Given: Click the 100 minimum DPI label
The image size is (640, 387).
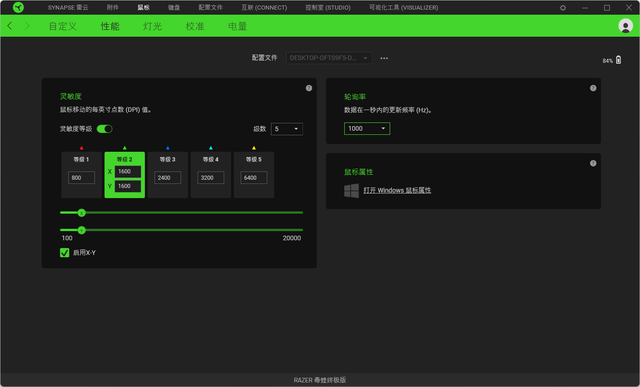Looking at the screenshot, I should coord(67,238).
